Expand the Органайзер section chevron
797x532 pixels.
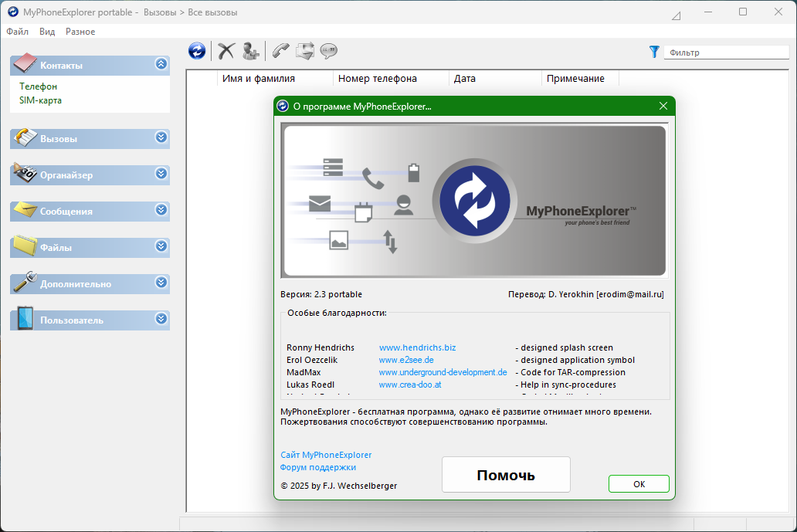(161, 174)
